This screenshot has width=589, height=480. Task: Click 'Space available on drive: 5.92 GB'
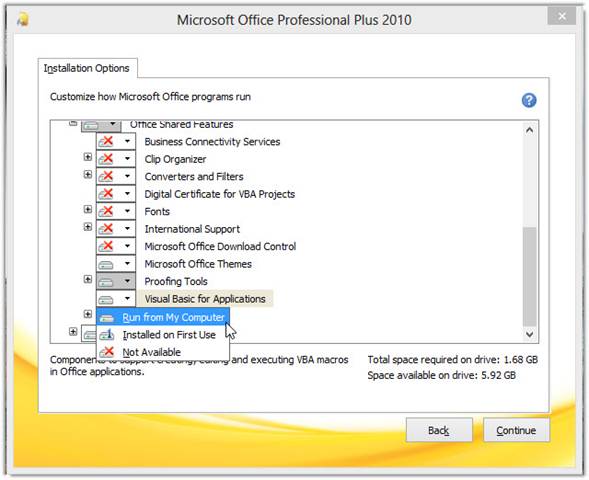pyautogui.click(x=441, y=375)
